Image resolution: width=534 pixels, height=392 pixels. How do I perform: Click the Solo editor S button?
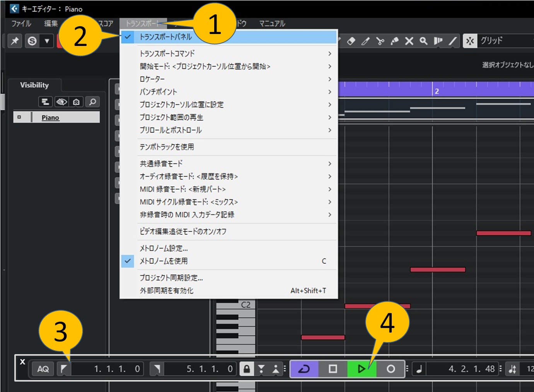pyautogui.click(x=32, y=41)
